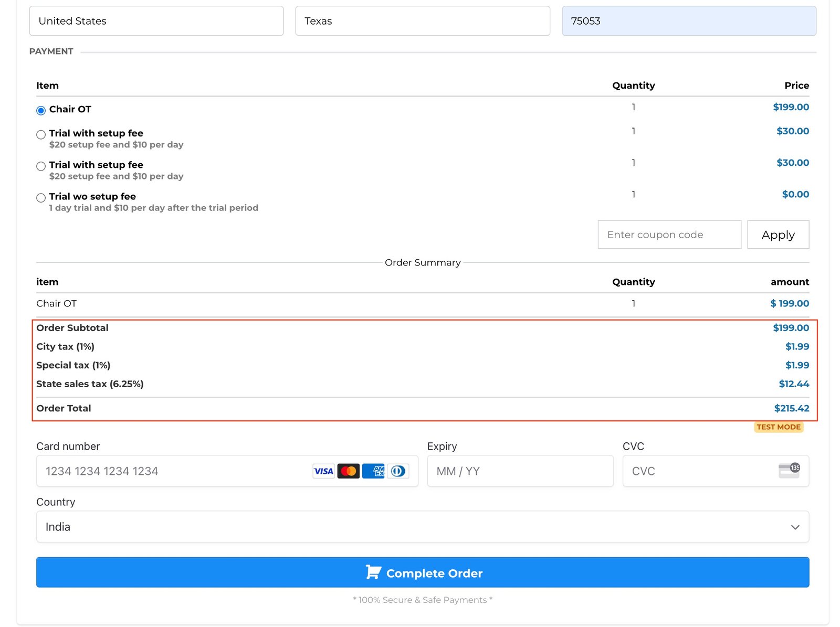This screenshot has height=627, width=840.
Task: Click the Diners Club logo
Action: [398, 471]
